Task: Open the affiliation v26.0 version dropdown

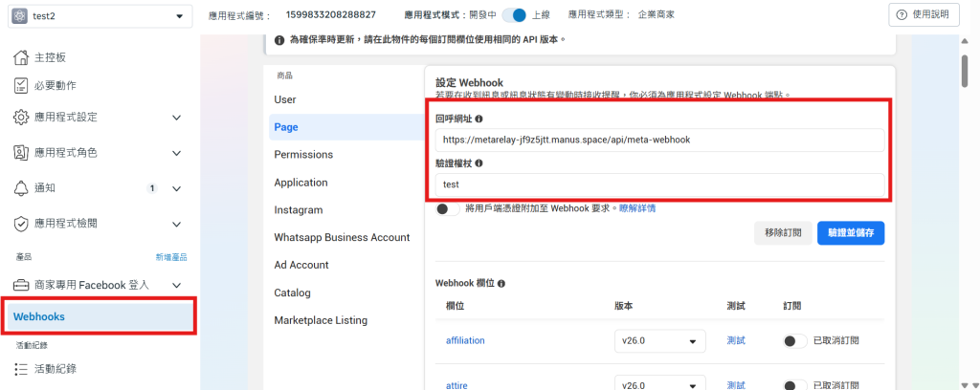Action: [660, 340]
